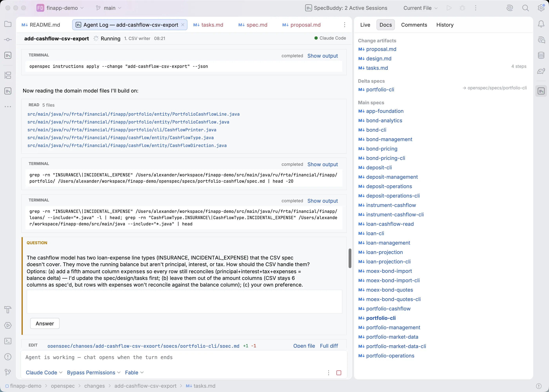Click the Debug bug icon in toolbar
Viewport: 549px width, 392px height.
(462, 8)
